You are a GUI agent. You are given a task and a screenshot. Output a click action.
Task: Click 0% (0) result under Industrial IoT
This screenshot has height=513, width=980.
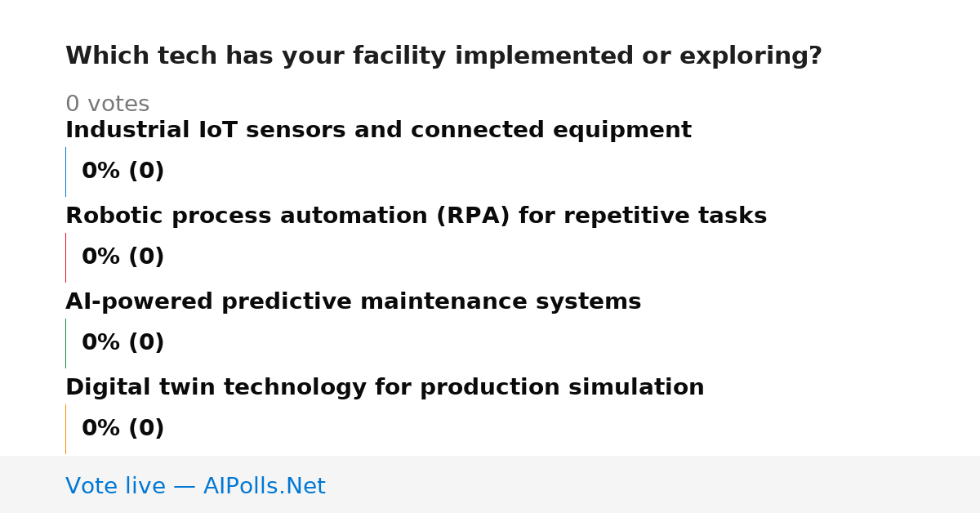122,172
